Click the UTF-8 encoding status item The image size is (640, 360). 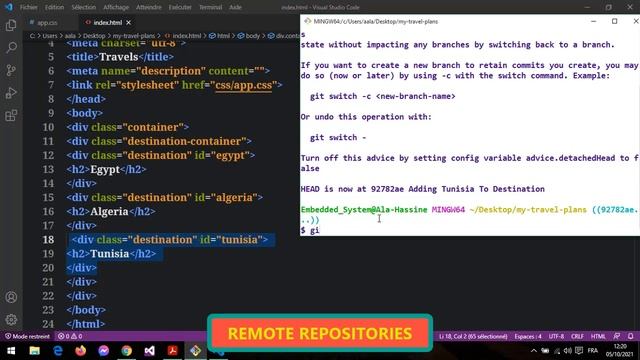click(556, 336)
